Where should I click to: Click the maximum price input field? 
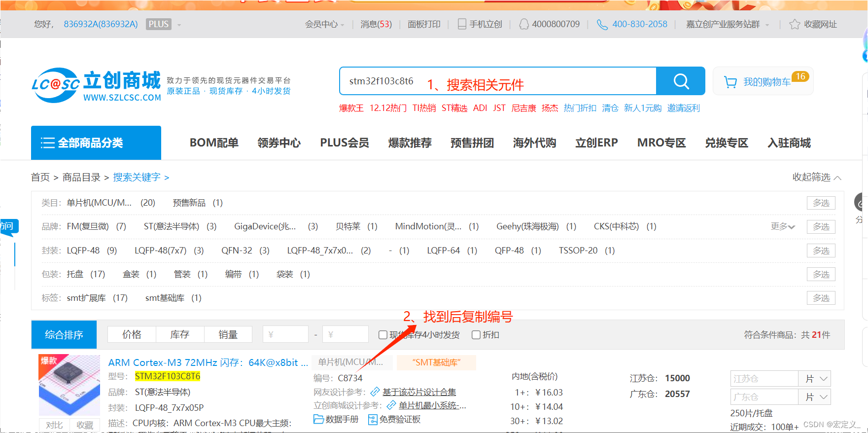click(345, 334)
